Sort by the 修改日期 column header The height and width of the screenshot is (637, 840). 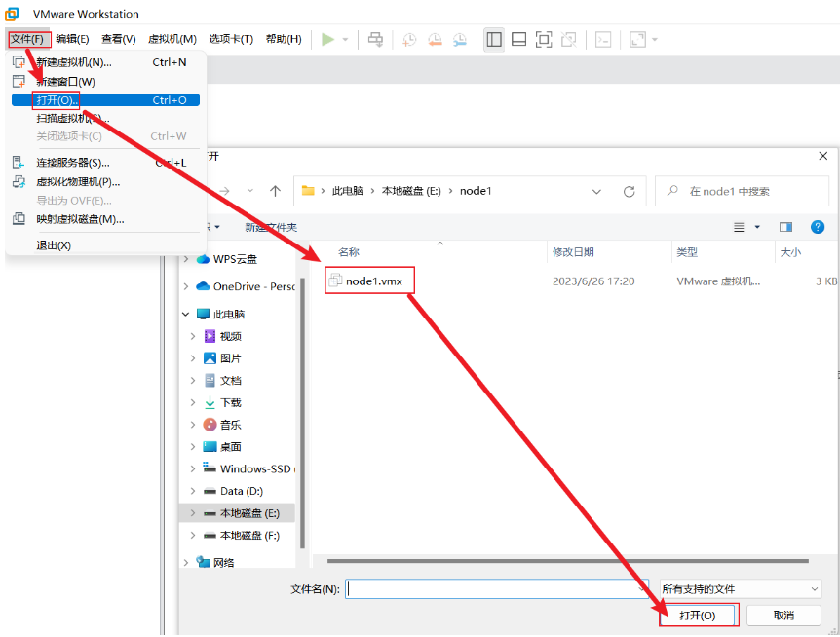pyautogui.click(x=573, y=252)
